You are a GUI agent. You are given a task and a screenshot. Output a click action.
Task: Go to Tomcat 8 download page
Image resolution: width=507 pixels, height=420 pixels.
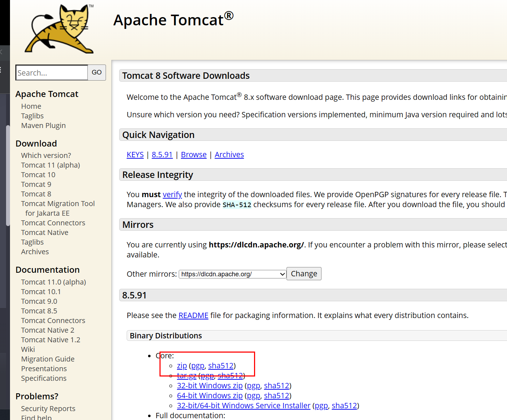pos(36,194)
